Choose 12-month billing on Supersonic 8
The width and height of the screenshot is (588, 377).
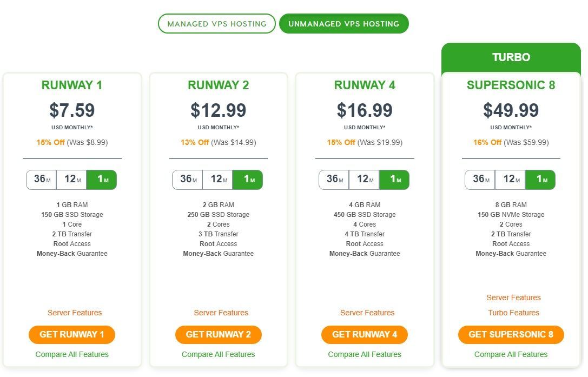(510, 180)
